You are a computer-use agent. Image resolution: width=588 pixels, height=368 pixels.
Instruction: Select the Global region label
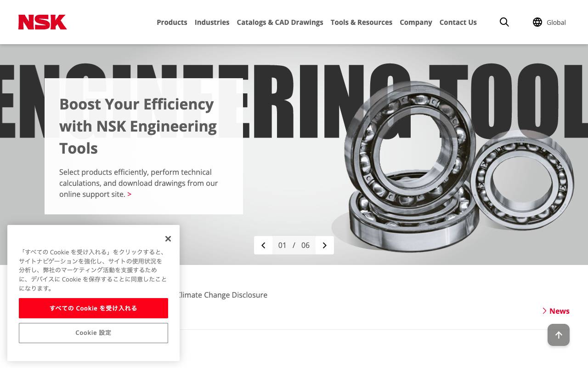[556, 23]
